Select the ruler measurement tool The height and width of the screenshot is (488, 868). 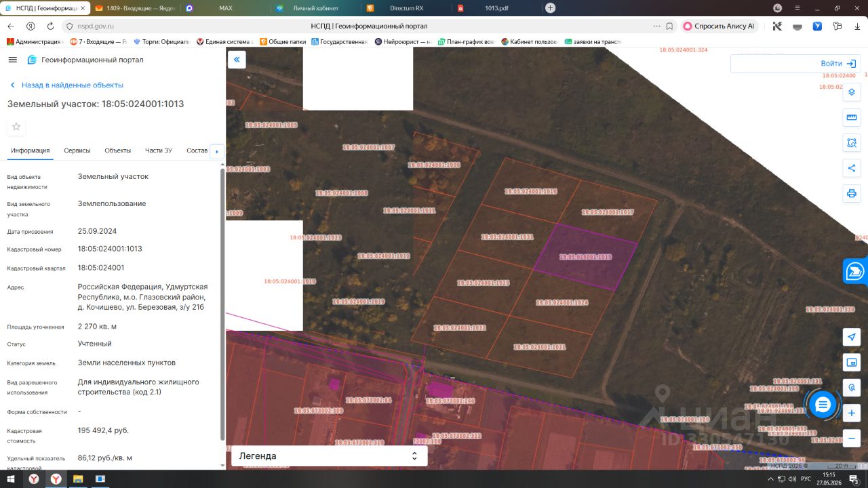pos(852,117)
